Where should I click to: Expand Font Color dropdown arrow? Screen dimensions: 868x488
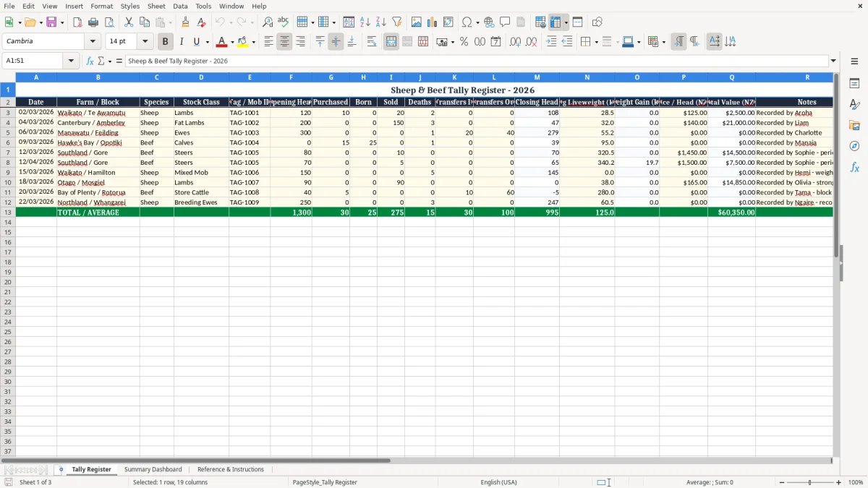click(x=231, y=42)
